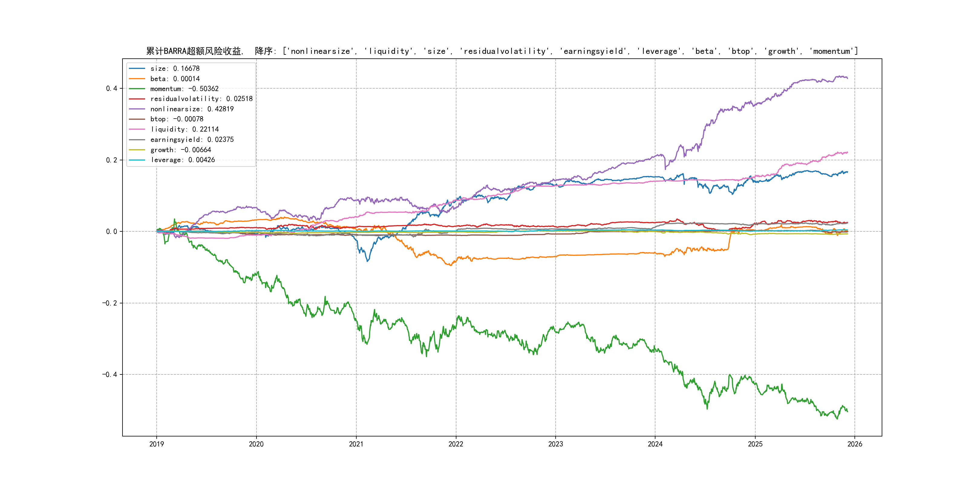Screen dimensions: 980x490
Task: Click the green momentum line swatch in legend
Action: [137, 89]
